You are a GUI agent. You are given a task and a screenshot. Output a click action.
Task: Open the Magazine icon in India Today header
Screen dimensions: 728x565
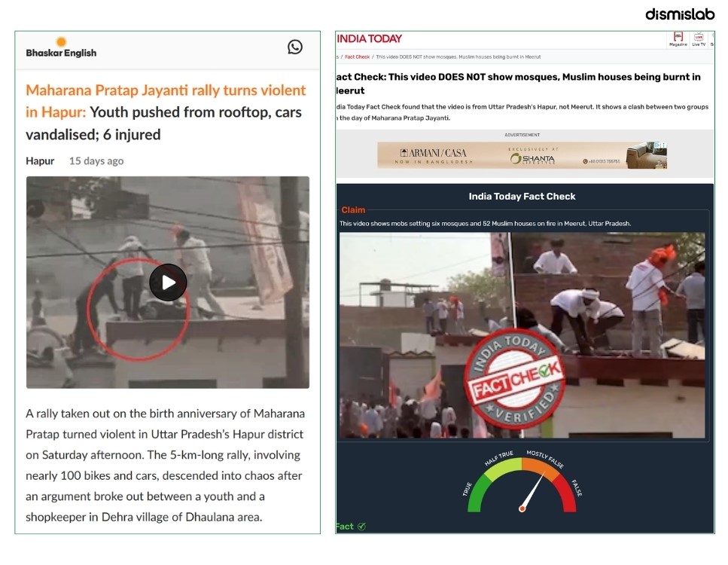tap(678, 39)
